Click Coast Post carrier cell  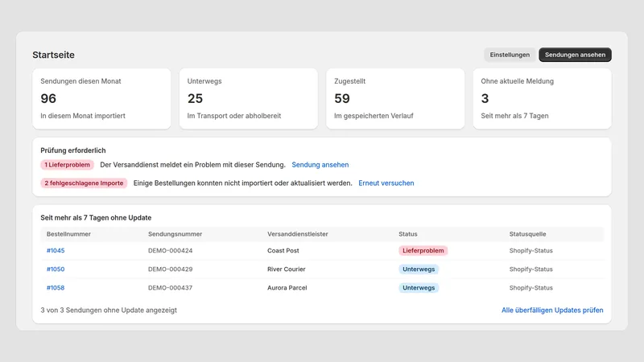(283, 250)
